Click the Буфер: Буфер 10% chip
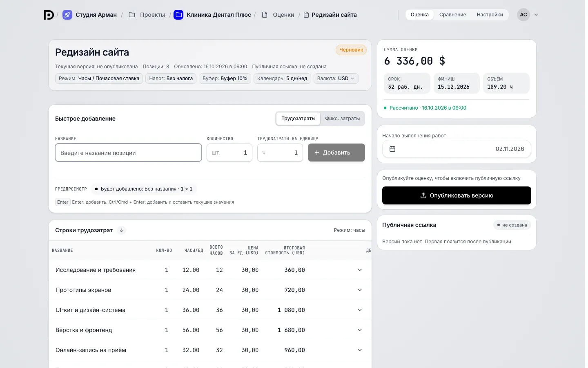The height and width of the screenshot is (368, 588). pos(225,79)
